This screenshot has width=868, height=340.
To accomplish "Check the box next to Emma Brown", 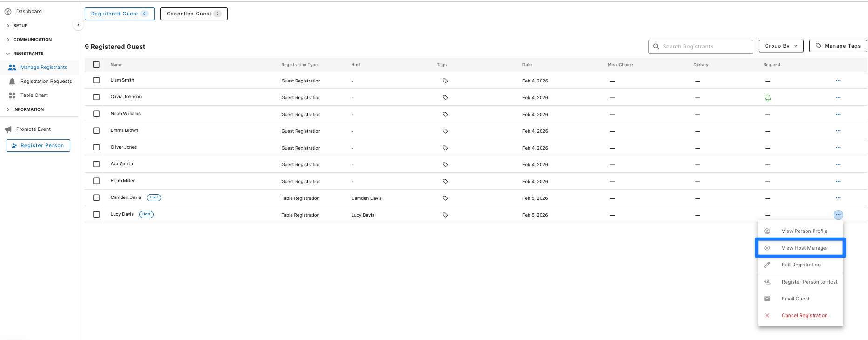I will coord(96,130).
